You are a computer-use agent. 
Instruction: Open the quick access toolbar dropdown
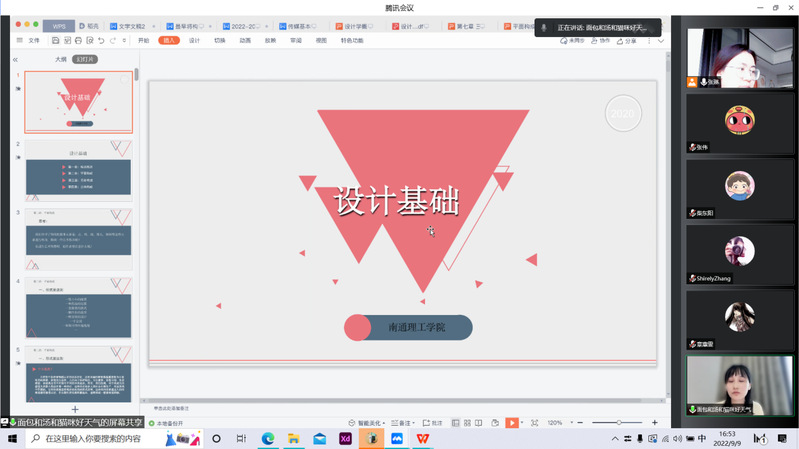coord(124,40)
